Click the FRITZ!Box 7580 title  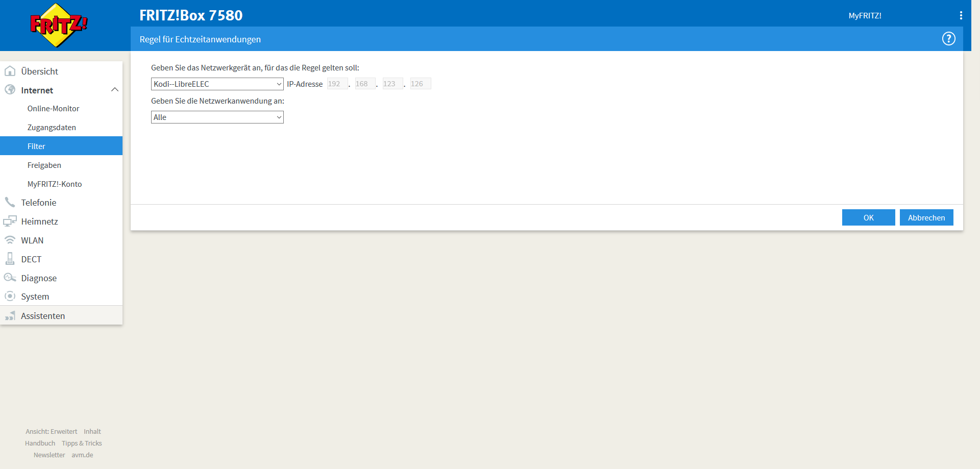(x=191, y=15)
